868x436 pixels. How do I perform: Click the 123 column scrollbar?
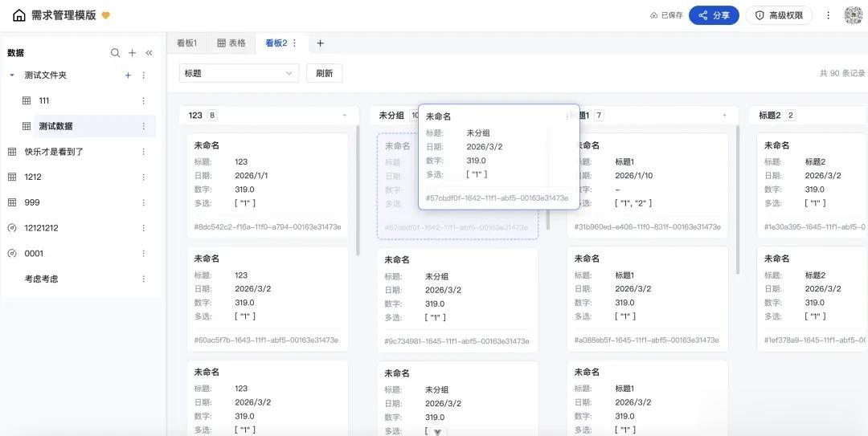(x=358, y=191)
